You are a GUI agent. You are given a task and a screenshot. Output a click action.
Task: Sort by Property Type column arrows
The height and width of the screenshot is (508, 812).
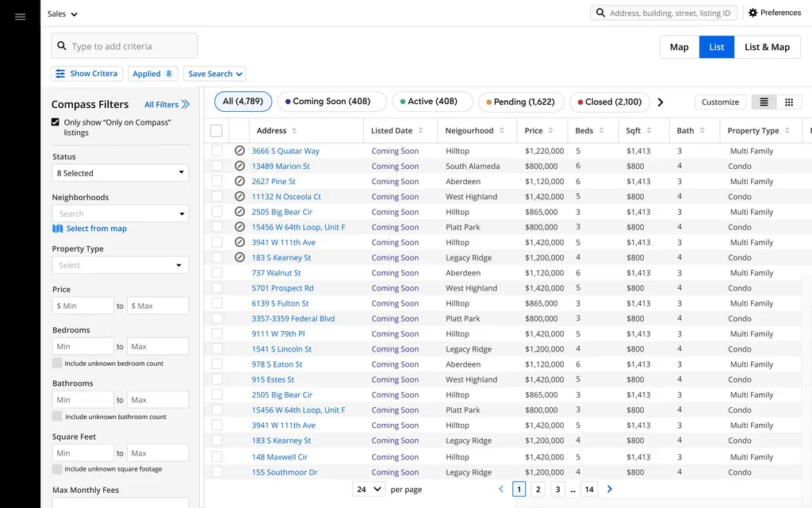pos(787,131)
